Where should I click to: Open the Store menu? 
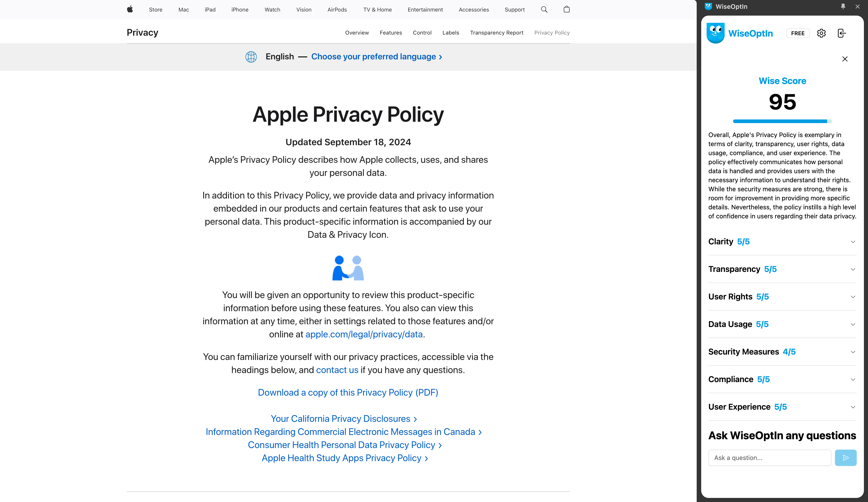pos(156,10)
